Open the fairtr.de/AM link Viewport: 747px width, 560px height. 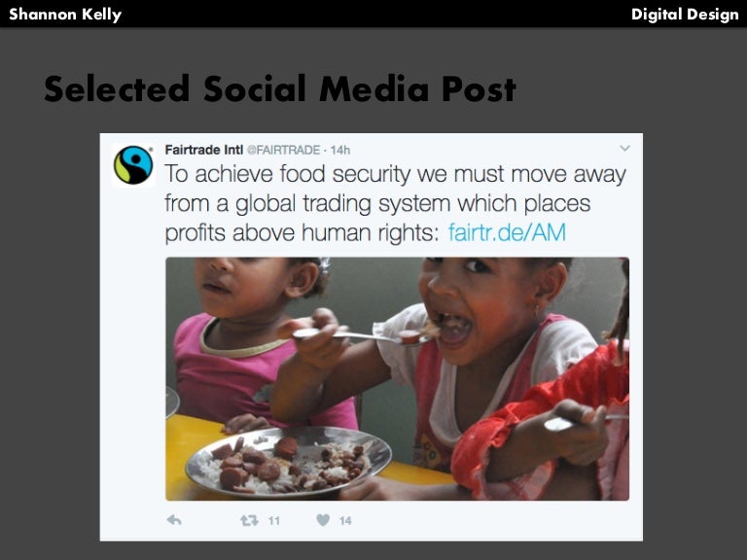click(x=507, y=233)
